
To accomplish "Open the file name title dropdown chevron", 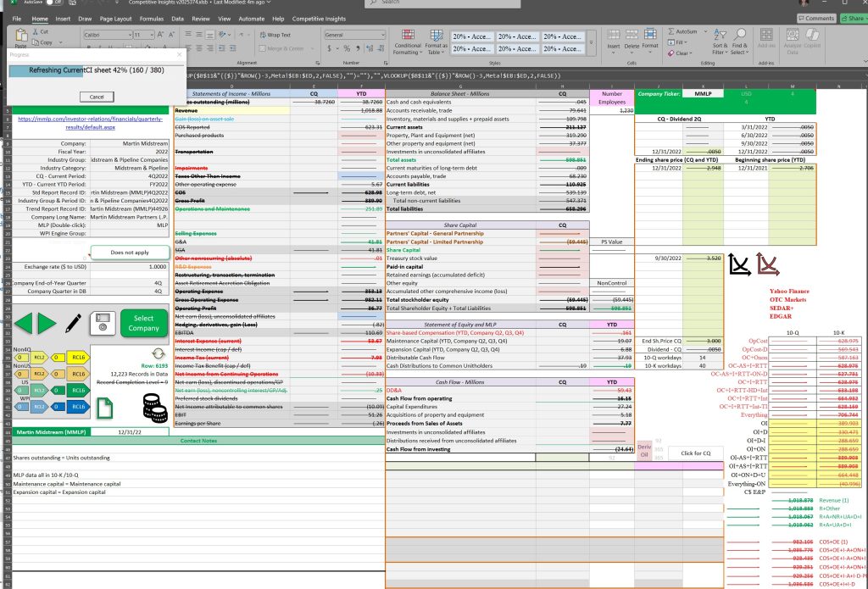I will (269, 3).
